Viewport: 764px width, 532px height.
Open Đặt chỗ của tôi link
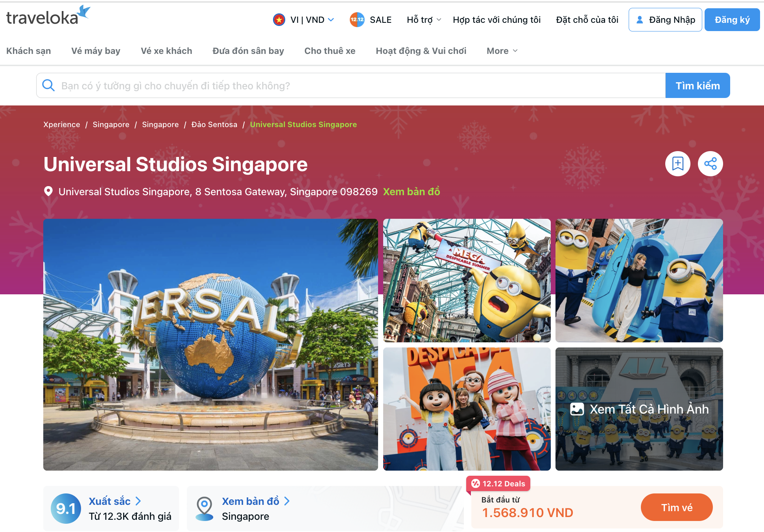587,20
